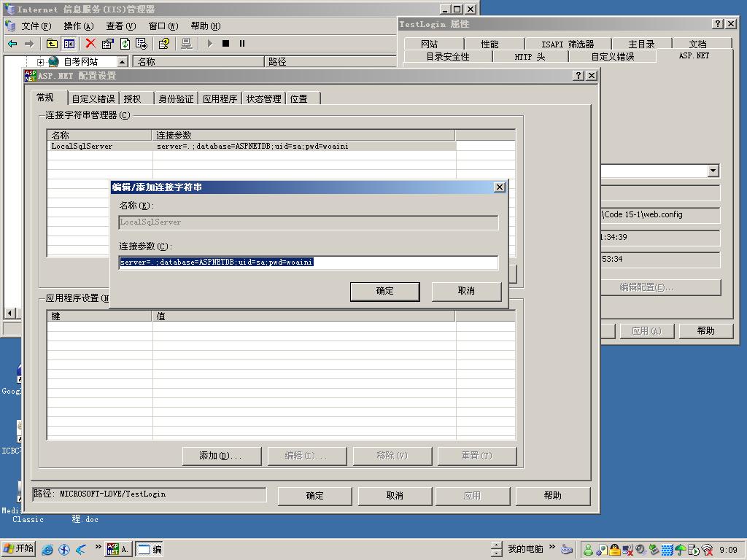The width and height of the screenshot is (747, 560).
Task: Click the 添加 button under application settings
Action: pyautogui.click(x=221, y=456)
